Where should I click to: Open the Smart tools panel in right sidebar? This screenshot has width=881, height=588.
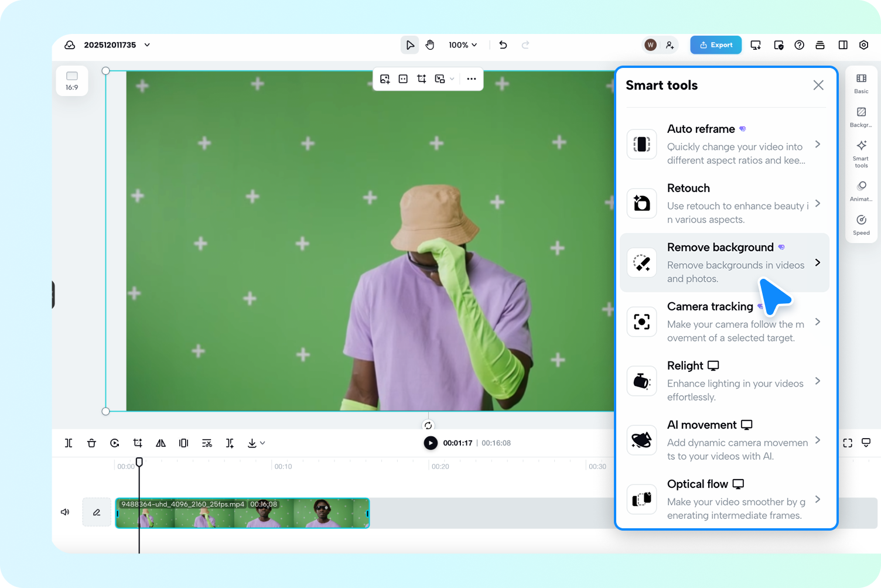[861, 153]
